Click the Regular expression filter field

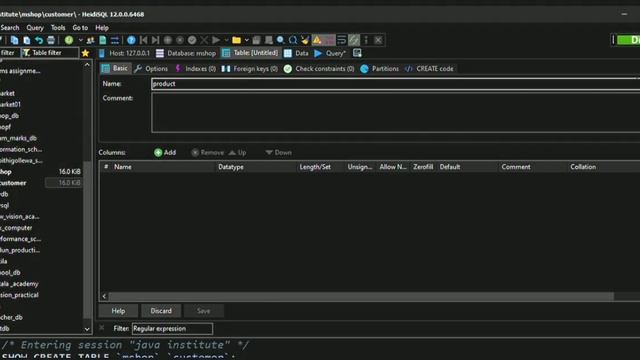[172, 329]
